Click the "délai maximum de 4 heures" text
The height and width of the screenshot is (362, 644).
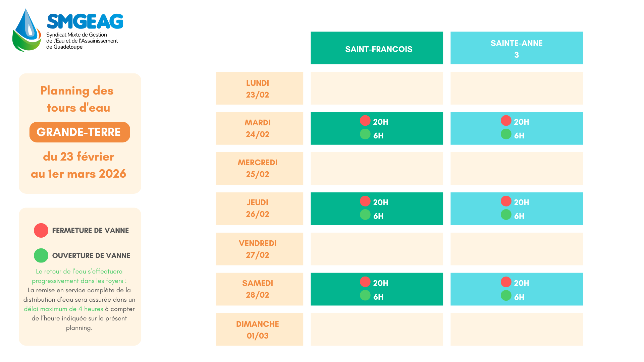point(63,309)
